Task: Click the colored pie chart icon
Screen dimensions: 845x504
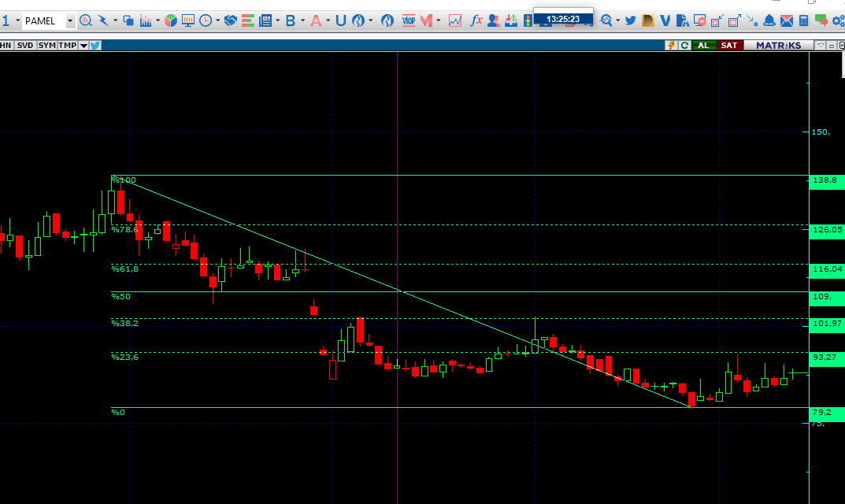Action: (x=171, y=20)
